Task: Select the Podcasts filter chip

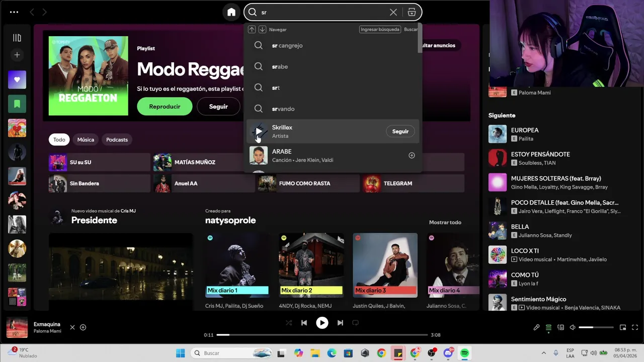Action: pyautogui.click(x=117, y=140)
